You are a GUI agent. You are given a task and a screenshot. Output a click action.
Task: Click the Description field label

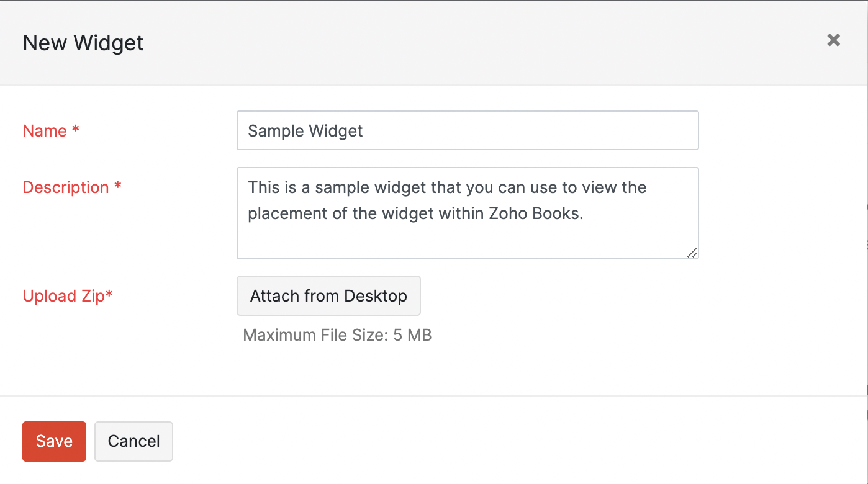[66, 187]
